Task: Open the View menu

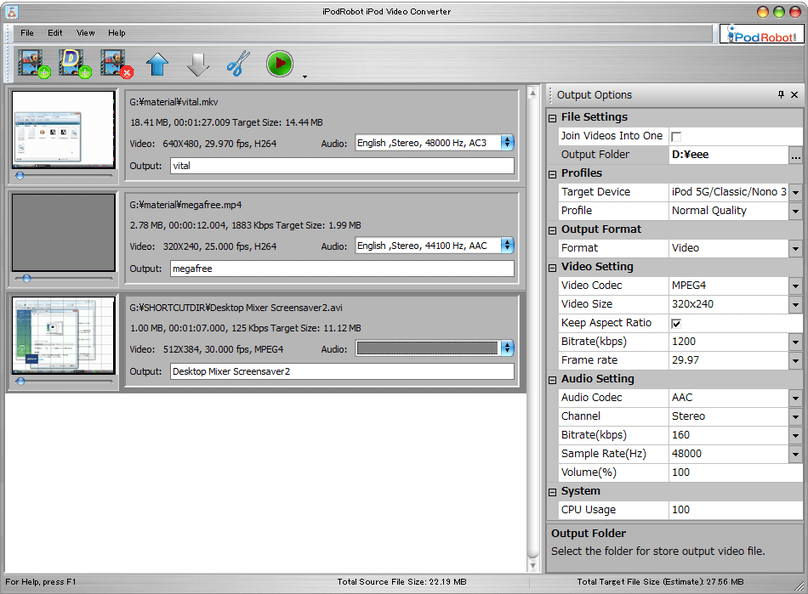Action: click(86, 33)
